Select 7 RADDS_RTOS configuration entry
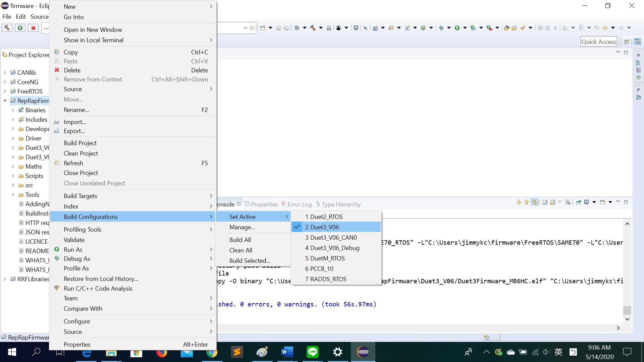This screenshot has width=644, height=362. 336,279
